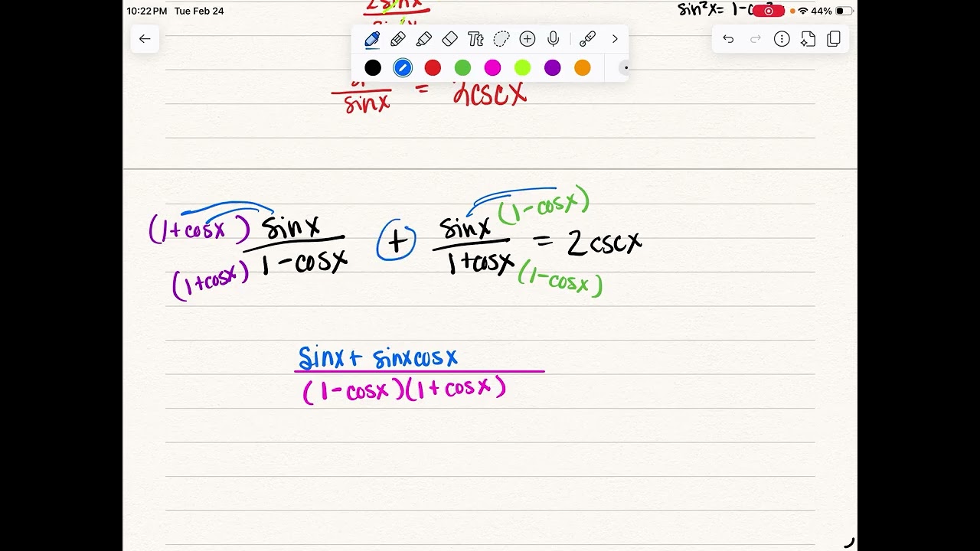Pick the magenta color swatch
The height and width of the screenshot is (551, 980).
[x=492, y=68]
